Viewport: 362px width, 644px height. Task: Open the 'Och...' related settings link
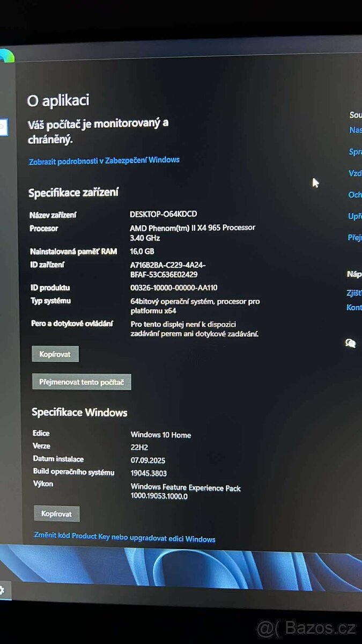(355, 195)
